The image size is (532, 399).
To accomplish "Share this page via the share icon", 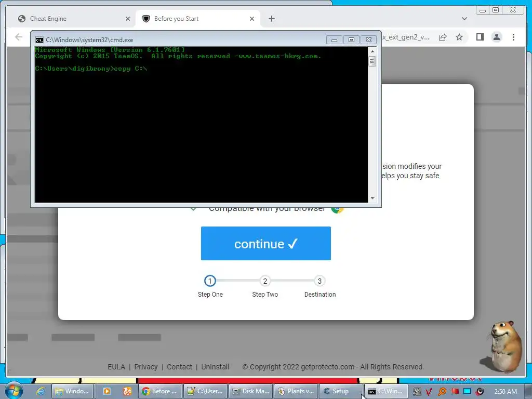I will 443,37.
